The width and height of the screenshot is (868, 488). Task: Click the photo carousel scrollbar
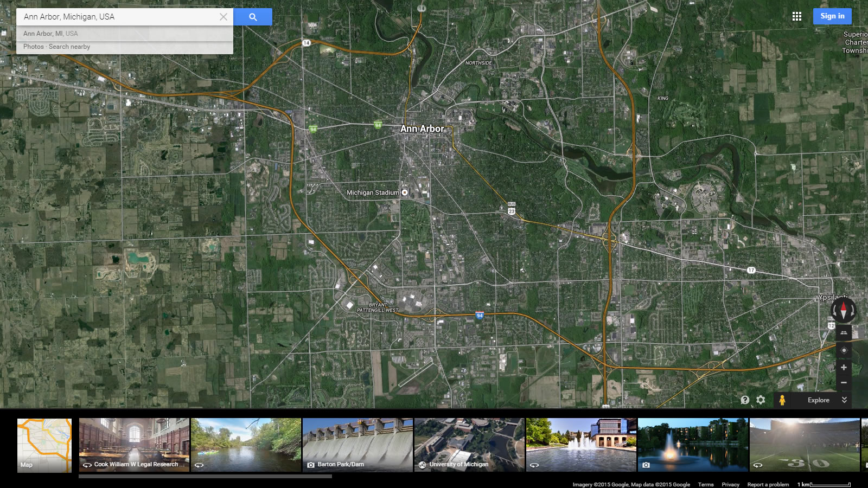click(205, 477)
